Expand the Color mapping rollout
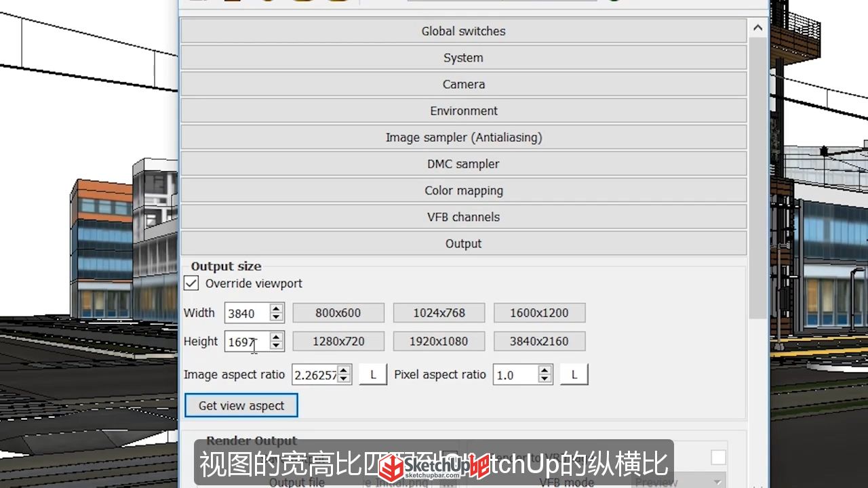Image resolution: width=868 pixels, height=488 pixels. [463, 190]
